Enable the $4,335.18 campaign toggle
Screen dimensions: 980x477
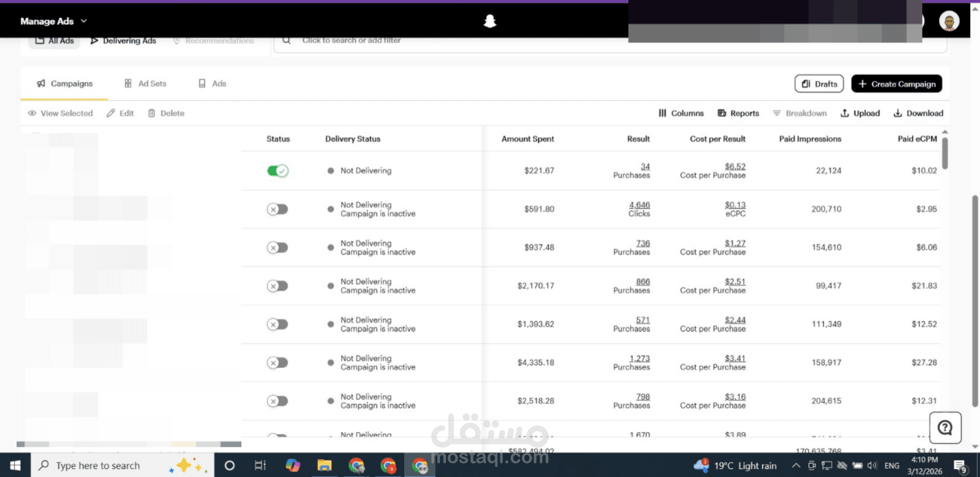pos(277,363)
